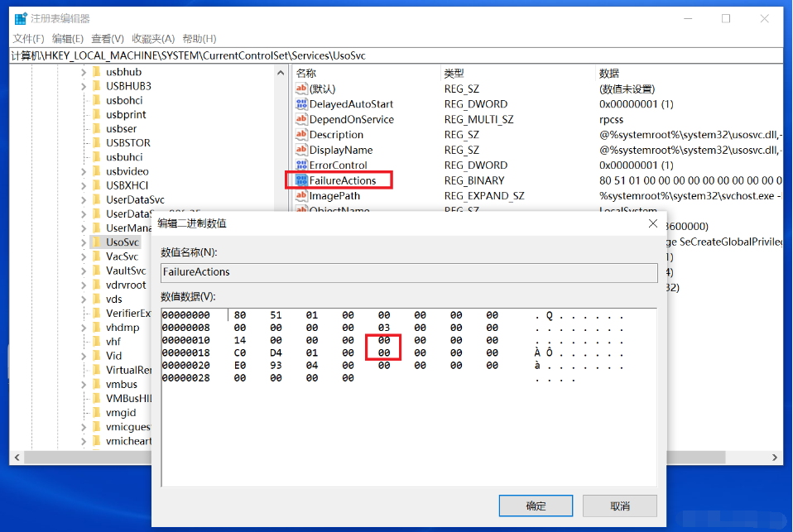Click the 数值名称 FailureActions text field
Viewport: 793px width, 532px height.
[409, 272]
